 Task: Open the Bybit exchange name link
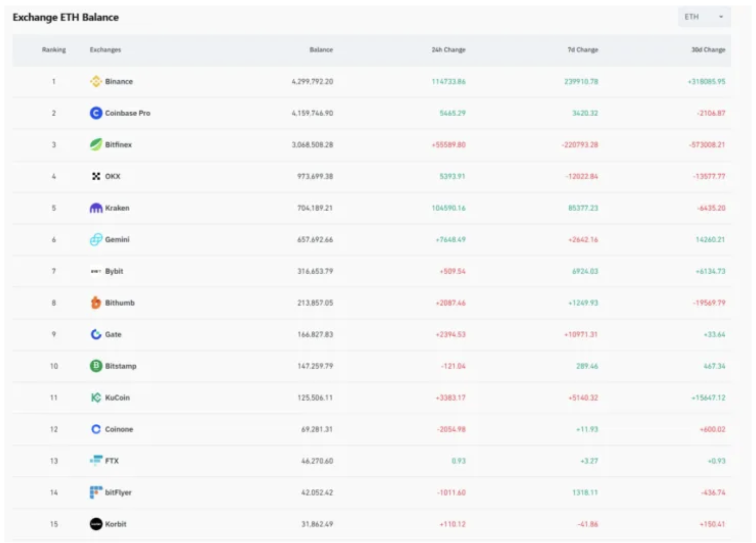click(x=114, y=271)
